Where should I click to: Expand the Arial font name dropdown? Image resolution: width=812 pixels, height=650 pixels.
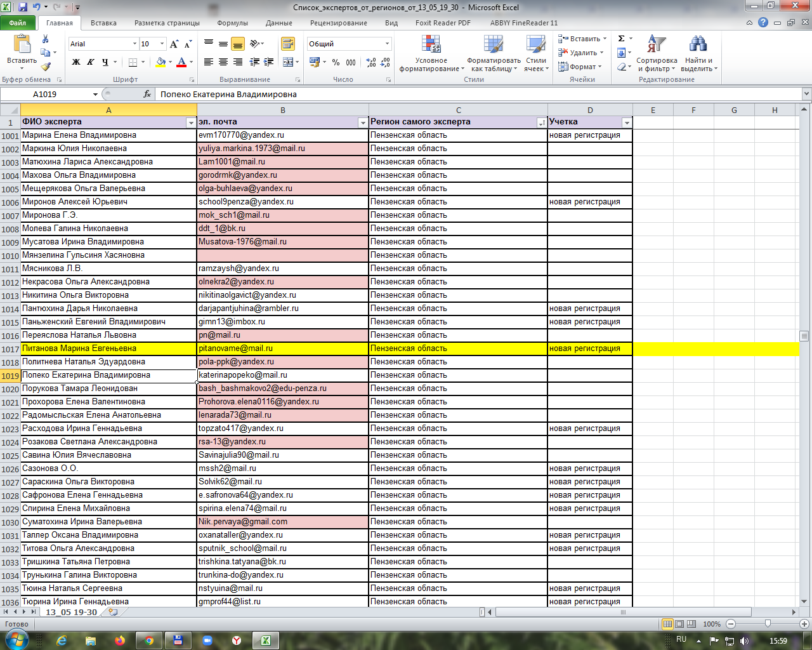(134, 44)
